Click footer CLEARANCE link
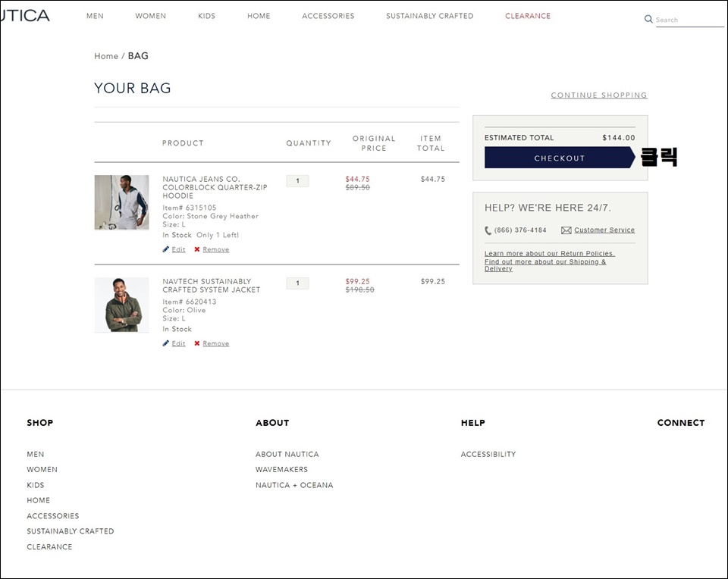The image size is (728, 579). click(x=50, y=547)
